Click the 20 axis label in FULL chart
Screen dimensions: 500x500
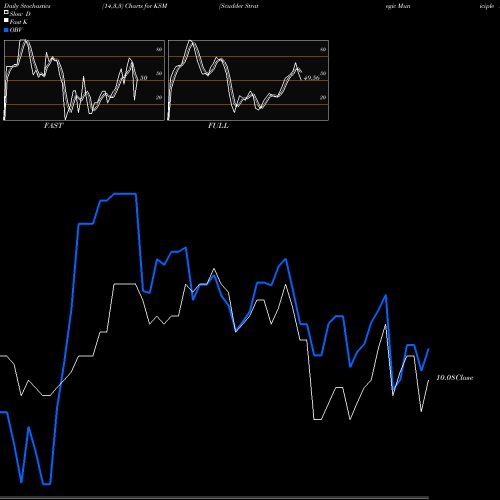pyautogui.click(x=323, y=97)
